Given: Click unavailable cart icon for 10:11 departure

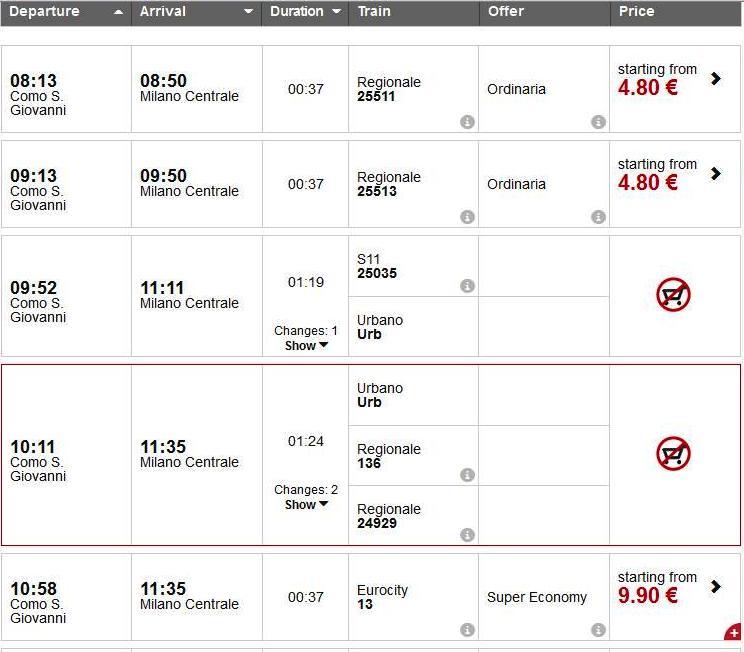Looking at the screenshot, I should click(x=674, y=454).
